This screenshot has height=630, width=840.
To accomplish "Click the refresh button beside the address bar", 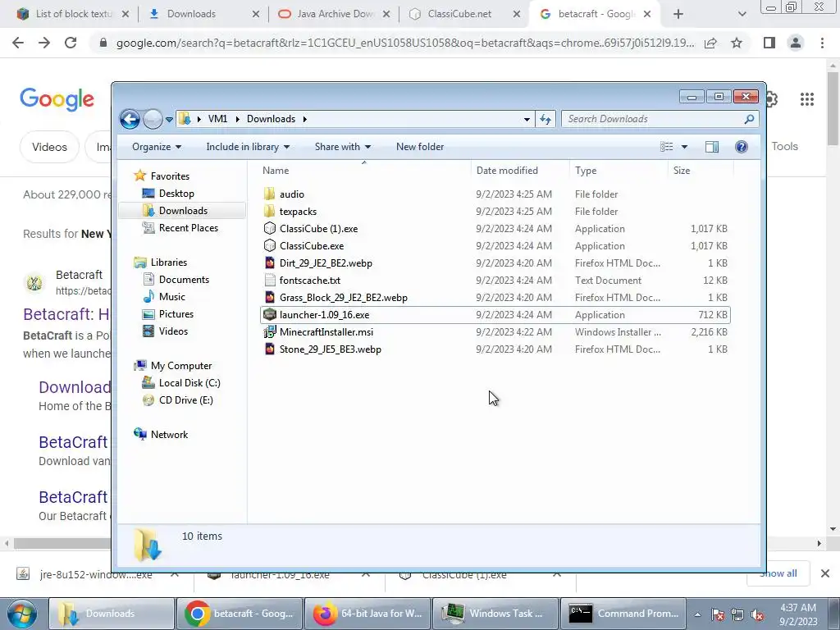I will click(x=546, y=119).
